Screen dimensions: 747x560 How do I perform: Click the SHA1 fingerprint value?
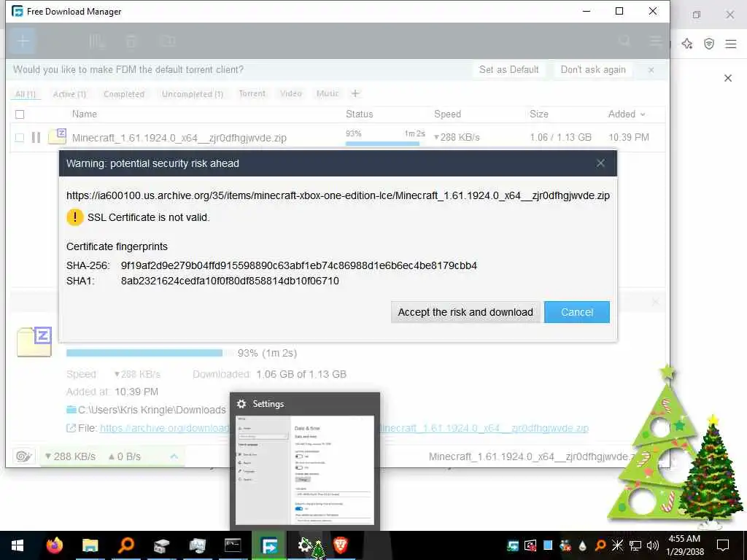tap(230, 281)
